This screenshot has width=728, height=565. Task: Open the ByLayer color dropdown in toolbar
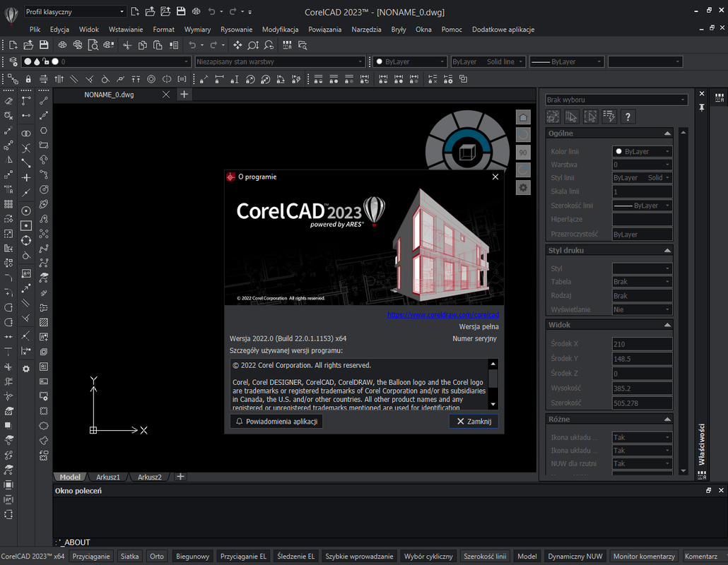411,61
